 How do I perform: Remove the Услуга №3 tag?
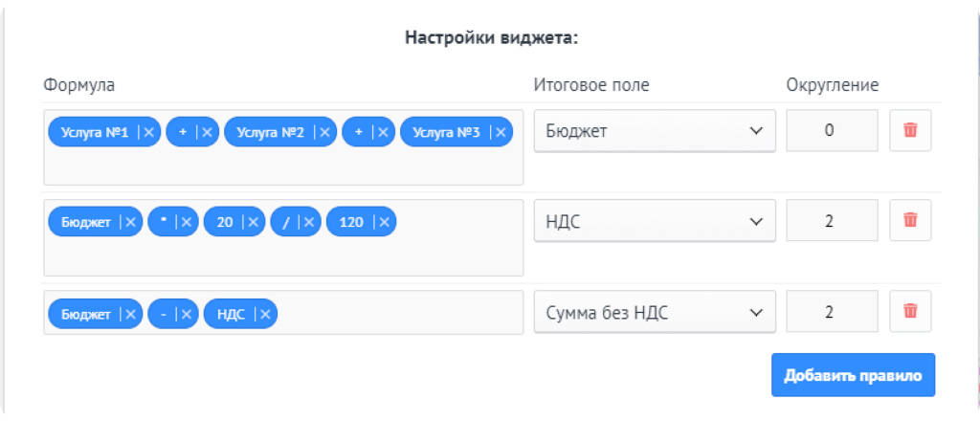500,133
